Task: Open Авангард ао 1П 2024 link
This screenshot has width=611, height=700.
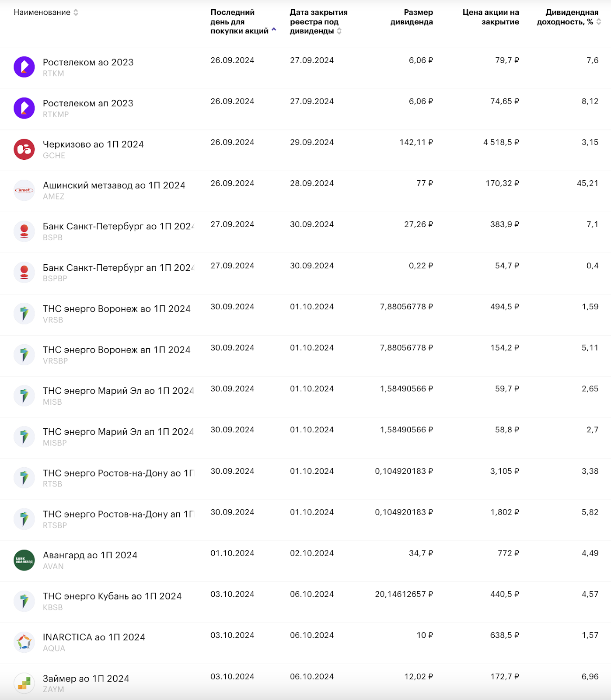Action: point(90,555)
